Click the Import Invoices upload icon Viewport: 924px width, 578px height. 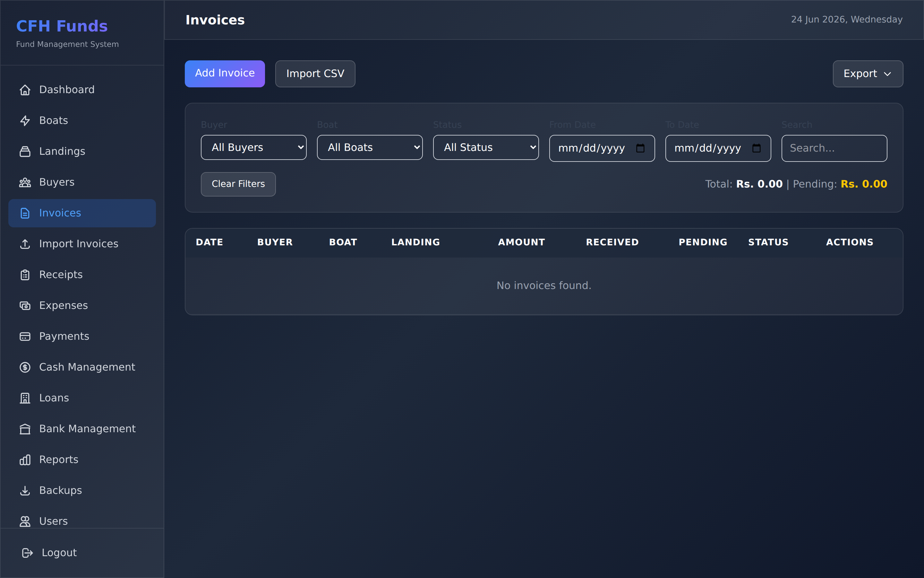click(x=25, y=244)
